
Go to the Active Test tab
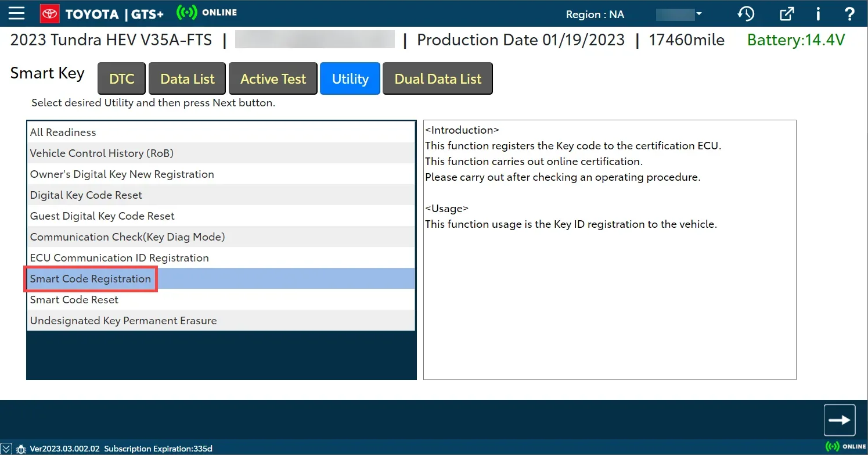click(x=273, y=78)
